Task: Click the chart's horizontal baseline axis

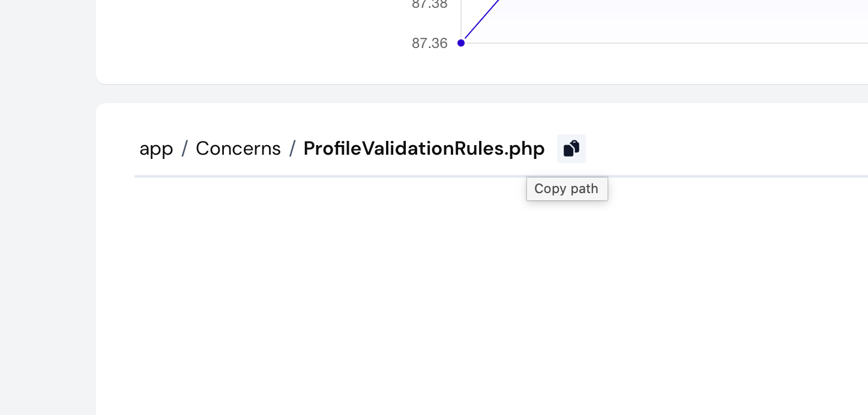Action: [665, 43]
